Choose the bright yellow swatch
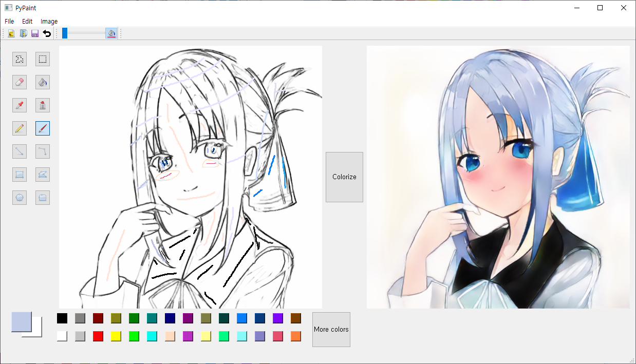Screen dimensions: 636x364 click(x=116, y=336)
